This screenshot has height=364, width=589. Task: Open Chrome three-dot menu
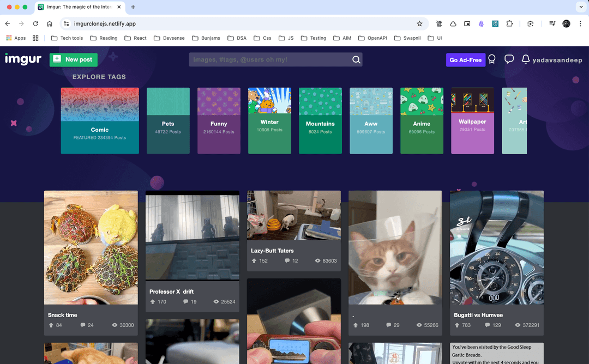[x=580, y=23]
